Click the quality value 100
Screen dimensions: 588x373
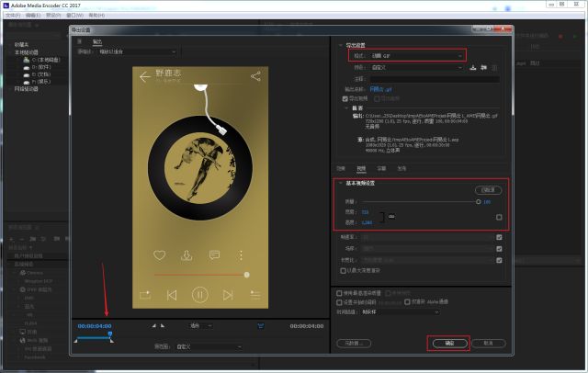coord(487,202)
